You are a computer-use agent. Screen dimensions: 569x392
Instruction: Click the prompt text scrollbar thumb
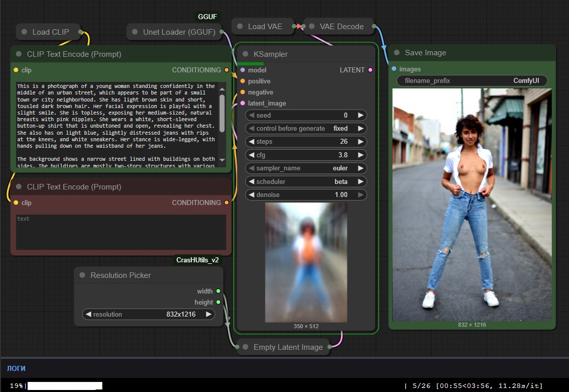coord(222,113)
